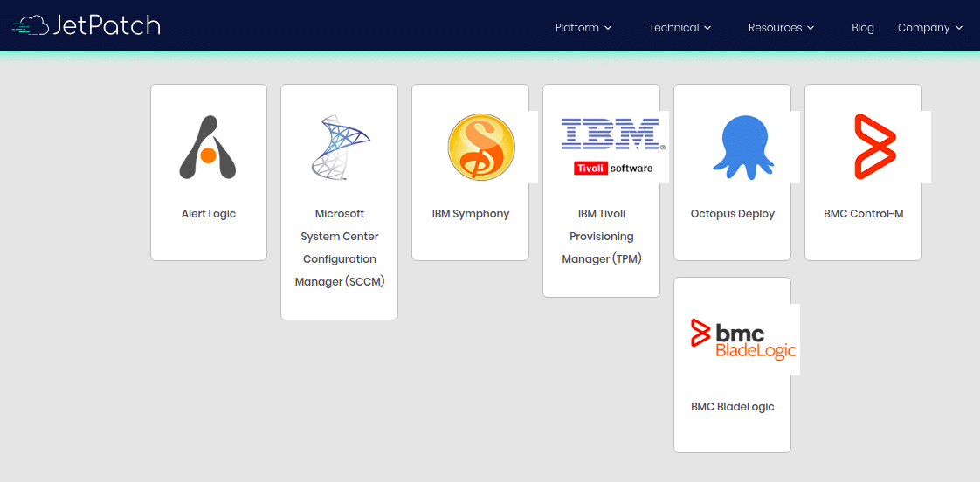This screenshot has width=980, height=482.
Task: Click the red BMC Control-M logo
Action: point(875,147)
